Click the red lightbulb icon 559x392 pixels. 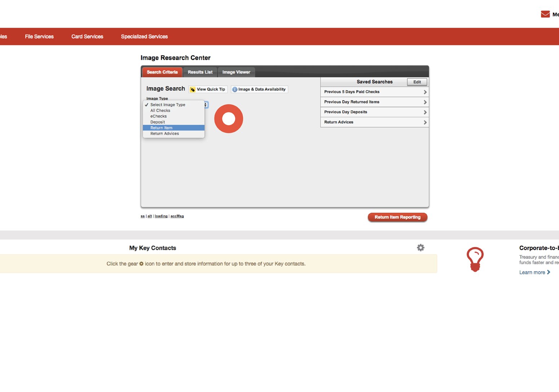475,258
